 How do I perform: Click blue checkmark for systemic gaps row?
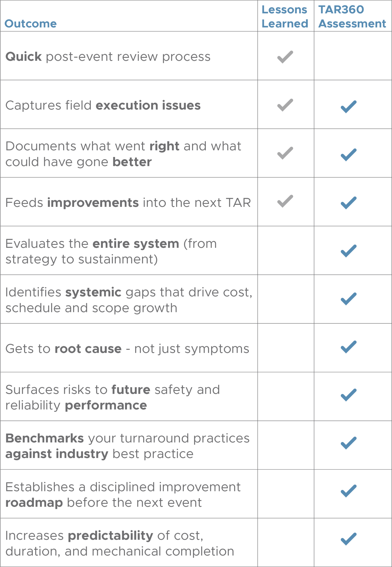[x=348, y=299]
